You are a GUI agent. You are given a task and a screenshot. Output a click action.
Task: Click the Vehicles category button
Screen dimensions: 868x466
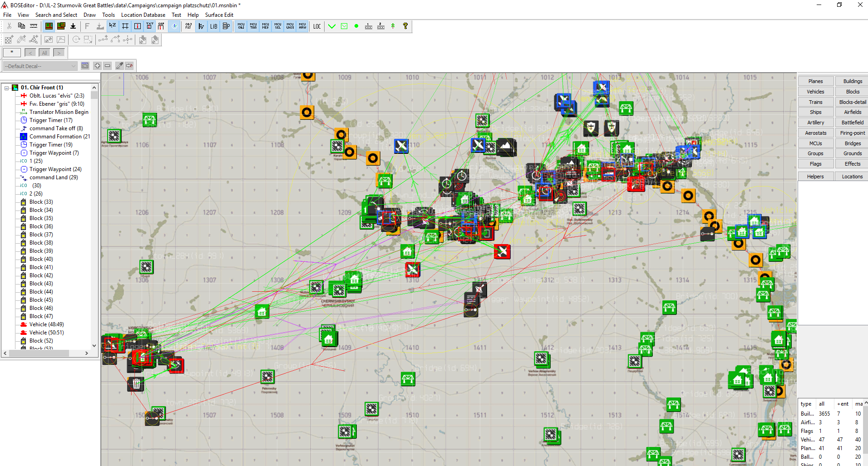tap(815, 92)
